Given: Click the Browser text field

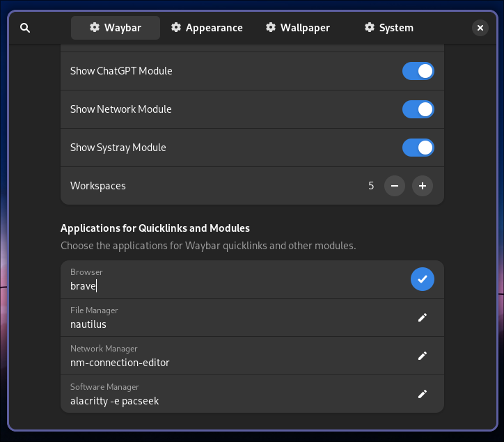Looking at the screenshot, I should [230, 286].
